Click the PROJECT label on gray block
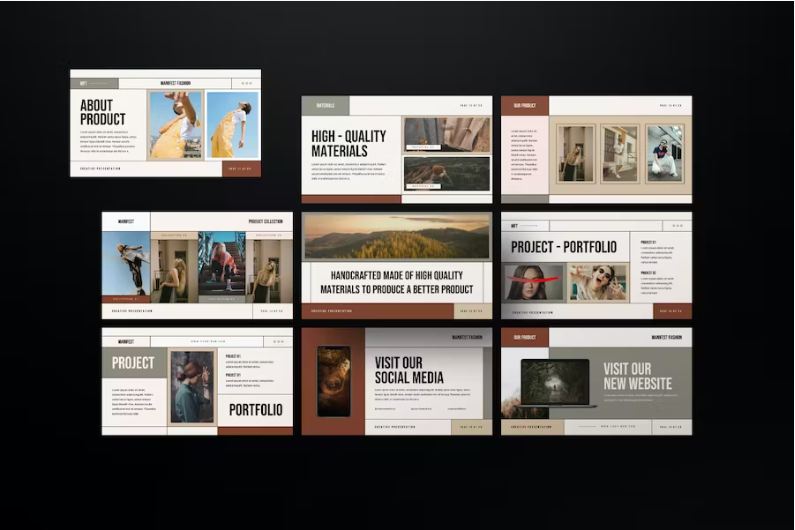Screen dimensions: 795x530 pos(133,363)
